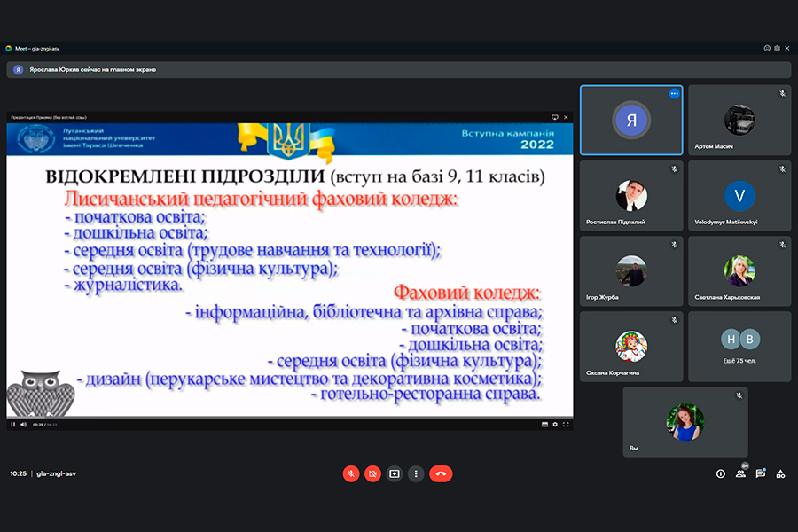This screenshot has height=532, width=798.
Task: Open the 'Ещё 75 чел.' overflow tile
Action: pyautogui.click(x=739, y=347)
